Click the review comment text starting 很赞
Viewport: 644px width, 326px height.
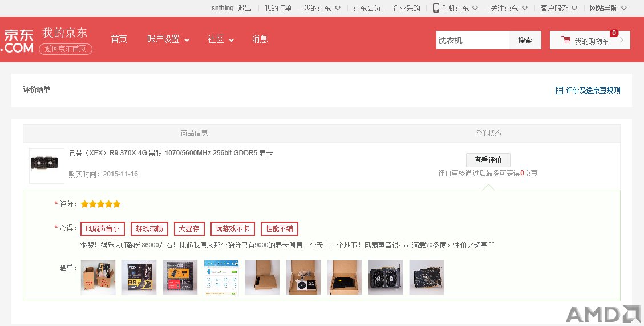tap(287, 245)
